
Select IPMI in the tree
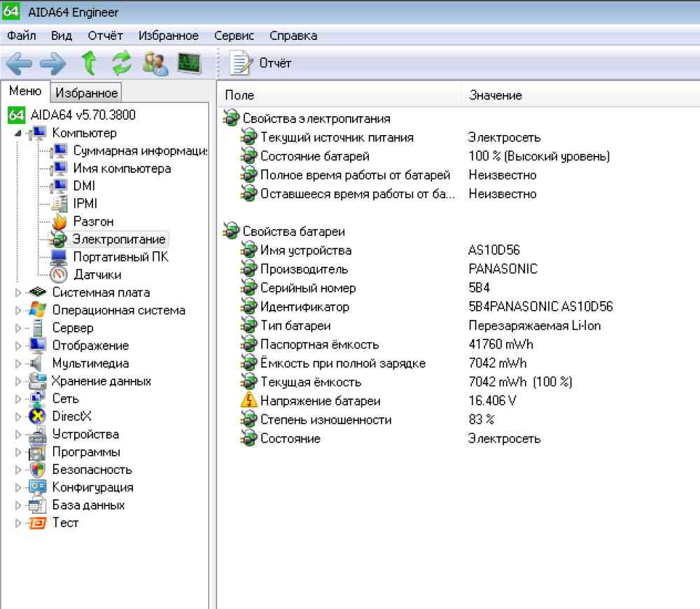[x=85, y=204]
